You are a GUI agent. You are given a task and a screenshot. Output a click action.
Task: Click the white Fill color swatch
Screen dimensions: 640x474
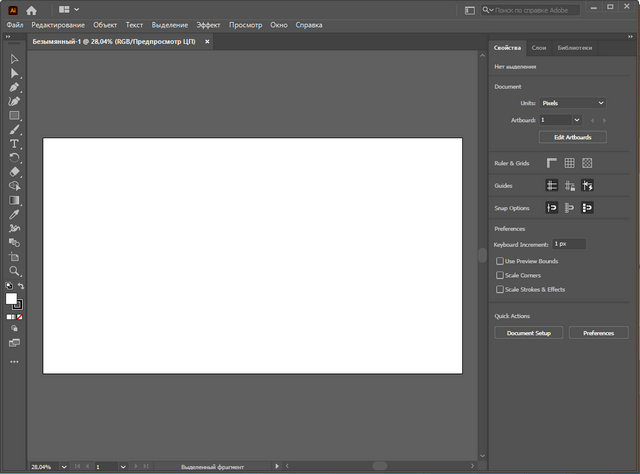[x=12, y=298]
